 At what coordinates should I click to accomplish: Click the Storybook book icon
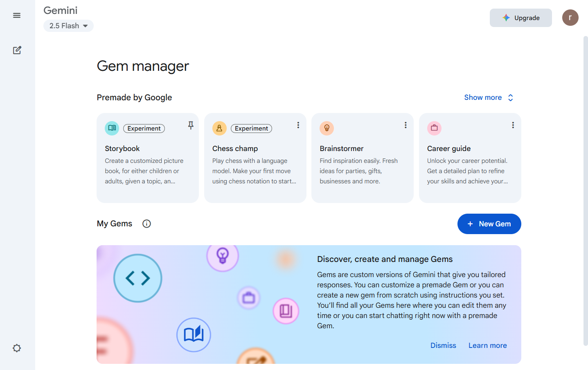112,128
